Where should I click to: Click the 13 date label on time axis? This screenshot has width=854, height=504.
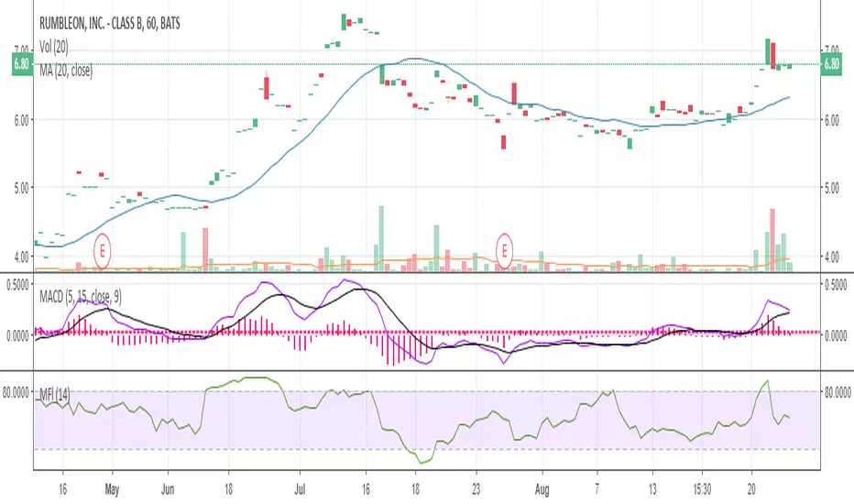[x=652, y=489]
